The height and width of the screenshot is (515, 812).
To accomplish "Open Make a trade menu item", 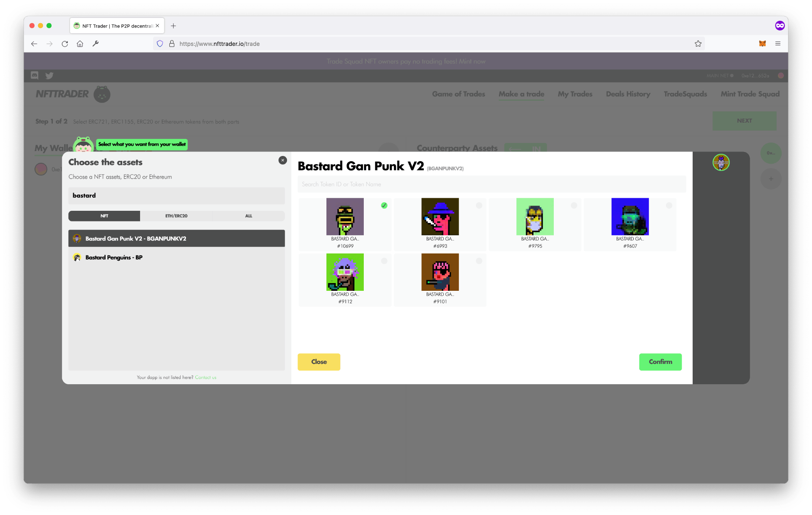I will point(520,93).
